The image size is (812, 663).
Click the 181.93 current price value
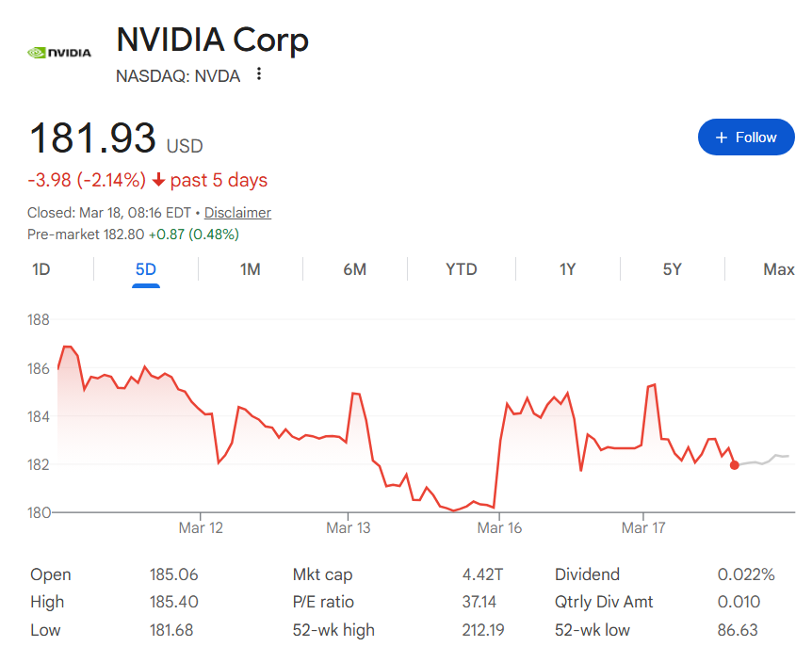[x=92, y=138]
